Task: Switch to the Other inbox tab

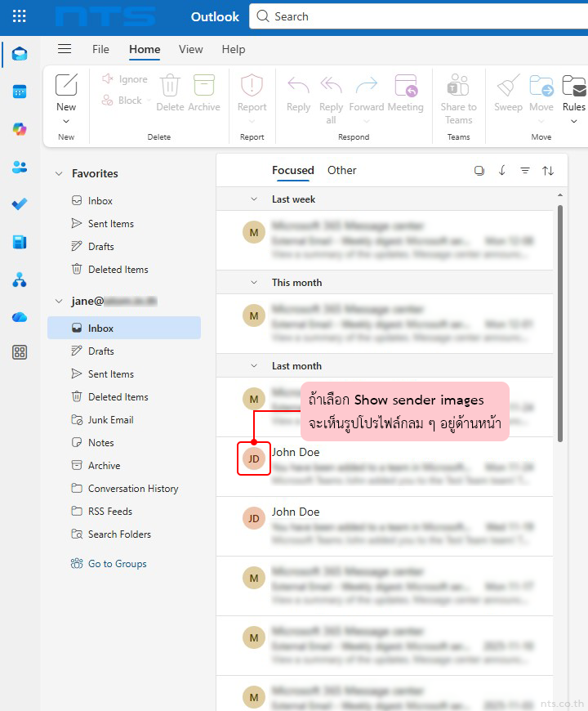Action: coord(342,171)
